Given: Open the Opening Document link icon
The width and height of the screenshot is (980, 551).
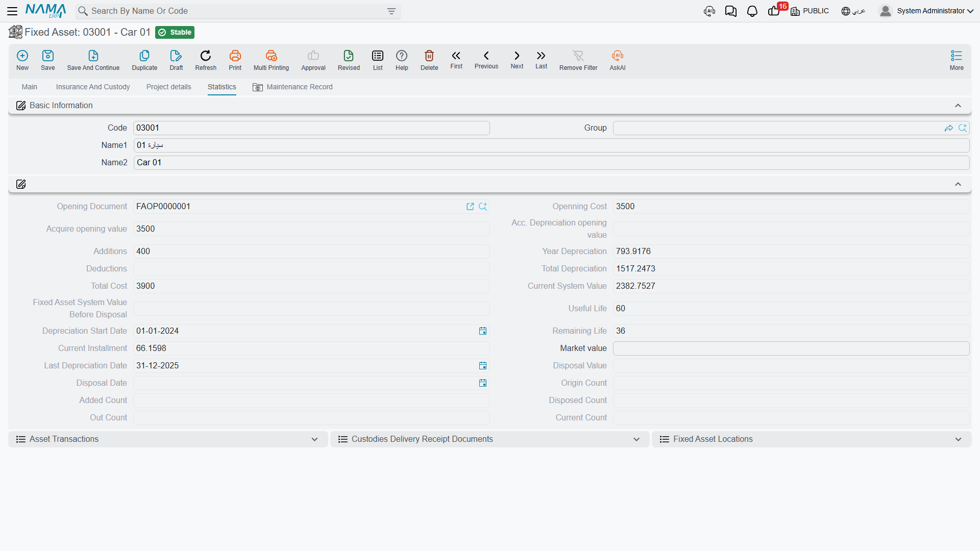Looking at the screenshot, I should click(470, 207).
